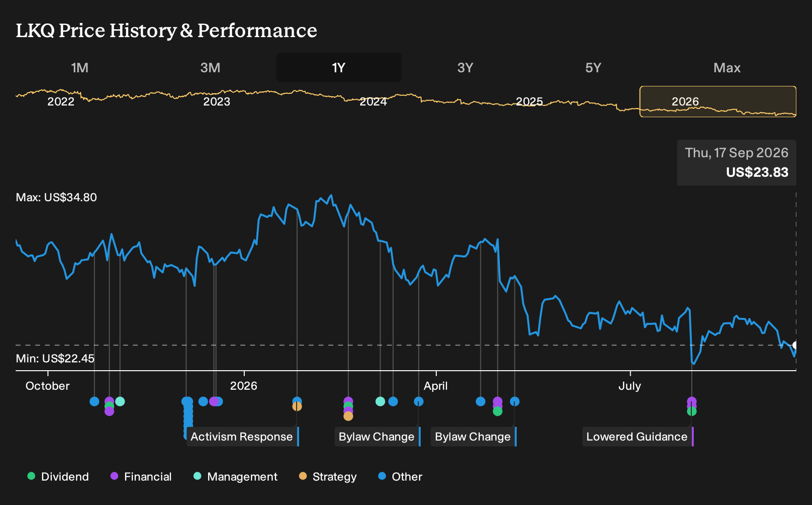The height and width of the screenshot is (505, 812).
Task: Click the first blue dot after April
Action: coord(481,401)
